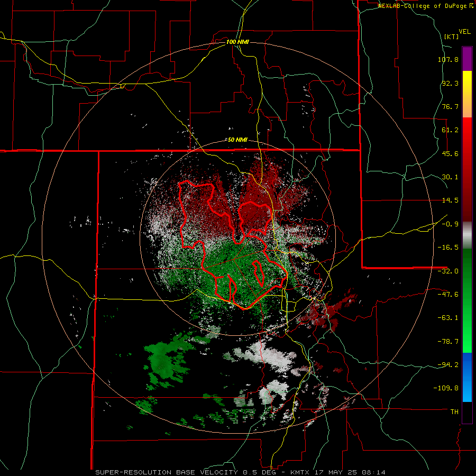The width and height of the screenshot is (476, 476).
Task: Select the -16.5 scale value
Action: (x=448, y=248)
